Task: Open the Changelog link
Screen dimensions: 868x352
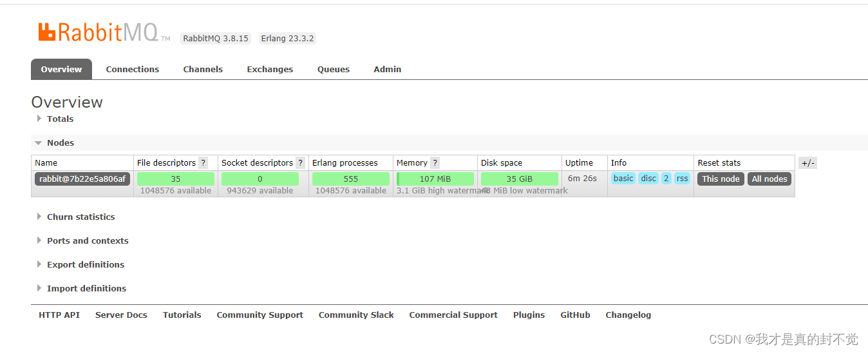Action: point(628,315)
